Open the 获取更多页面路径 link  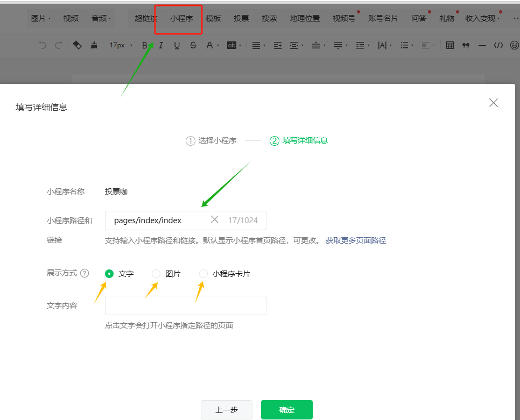point(356,240)
